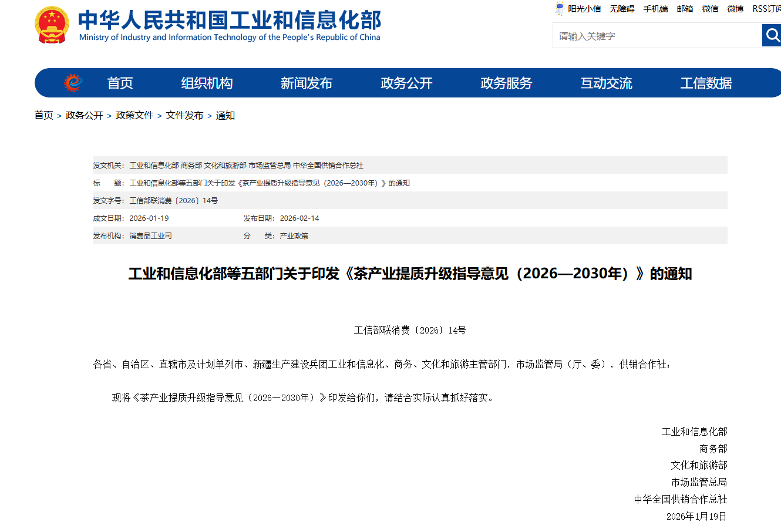
Task: Open the 首页 navigation menu item
Action: click(120, 83)
